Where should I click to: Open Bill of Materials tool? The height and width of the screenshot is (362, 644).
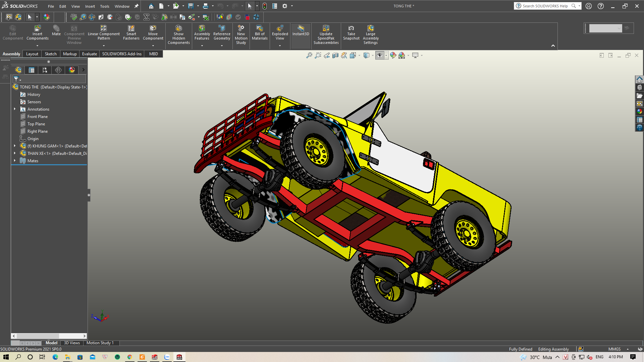point(260,33)
